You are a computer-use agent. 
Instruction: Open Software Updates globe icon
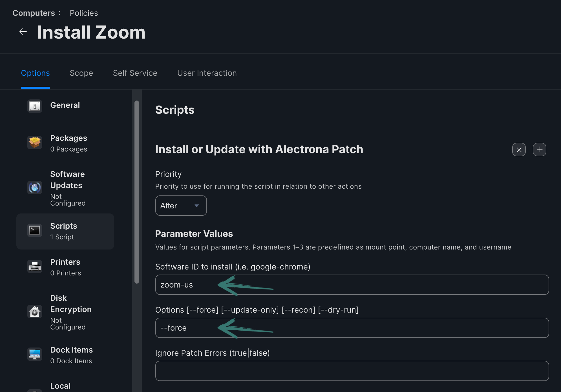pyautogui.click(x=35, y=188)
